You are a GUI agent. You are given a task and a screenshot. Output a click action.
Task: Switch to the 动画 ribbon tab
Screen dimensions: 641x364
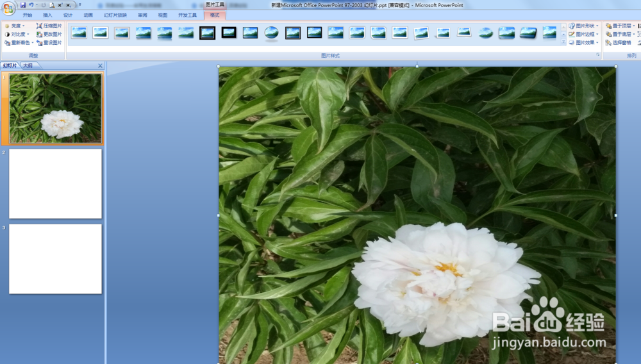click(x=88, y=15)
